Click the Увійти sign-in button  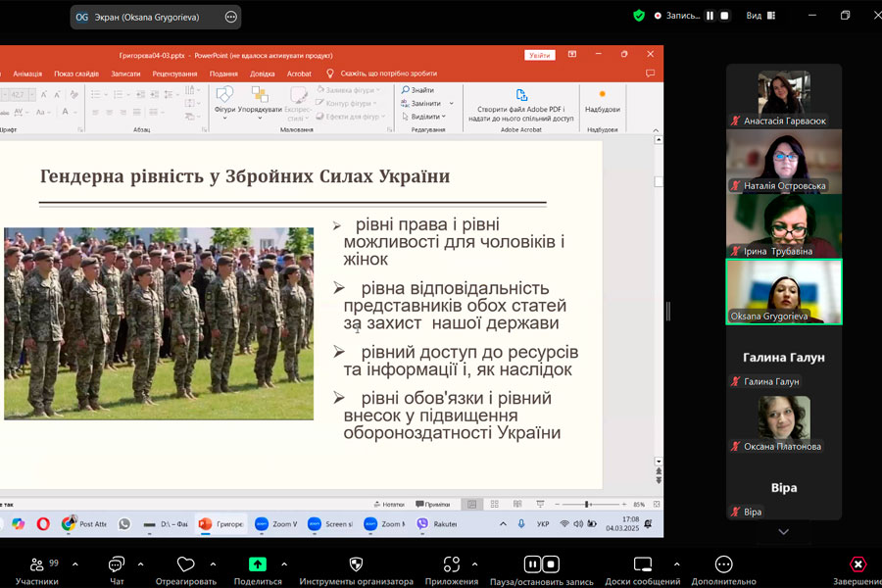540,55
